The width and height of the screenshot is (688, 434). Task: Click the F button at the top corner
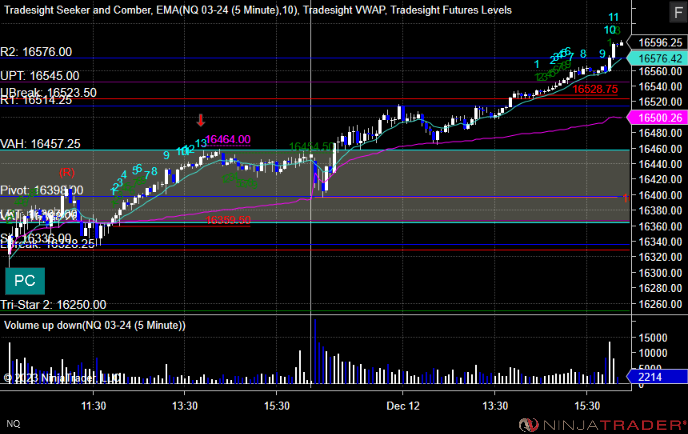(678, 12)
